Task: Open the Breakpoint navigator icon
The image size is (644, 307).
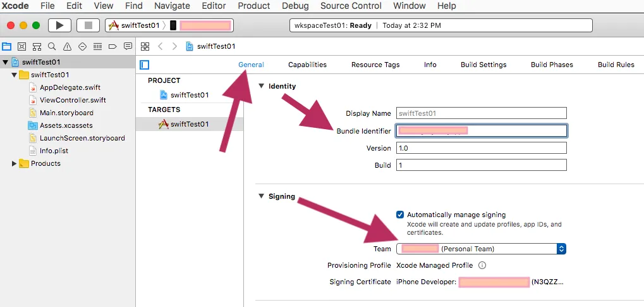Action: [x=112, y=46]
